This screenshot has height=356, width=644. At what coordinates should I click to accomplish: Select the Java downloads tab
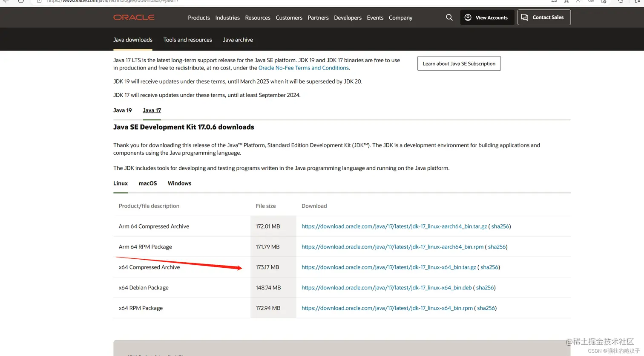point(133,40)
